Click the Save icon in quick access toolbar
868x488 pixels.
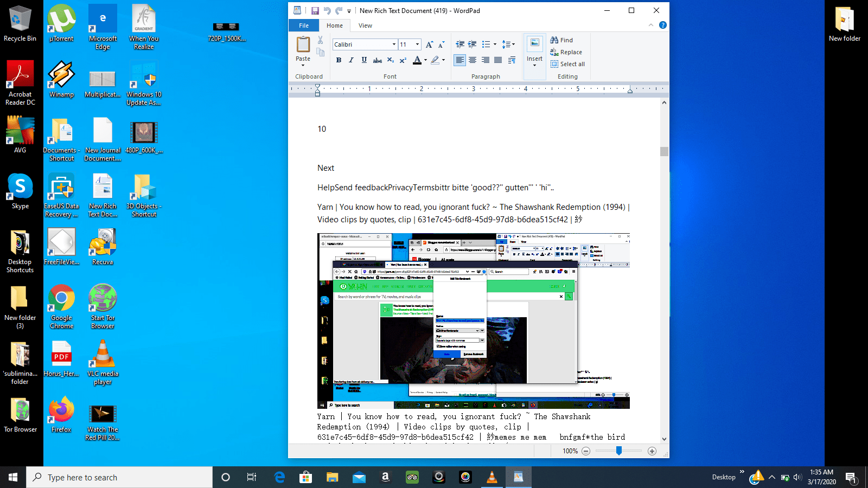pyautogui.click(x=315, y=10)
